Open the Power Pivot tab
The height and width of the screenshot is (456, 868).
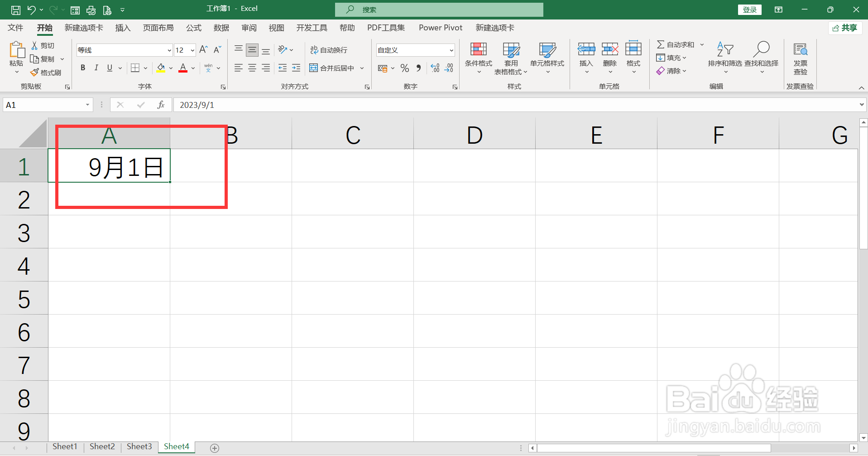point(441,28)
